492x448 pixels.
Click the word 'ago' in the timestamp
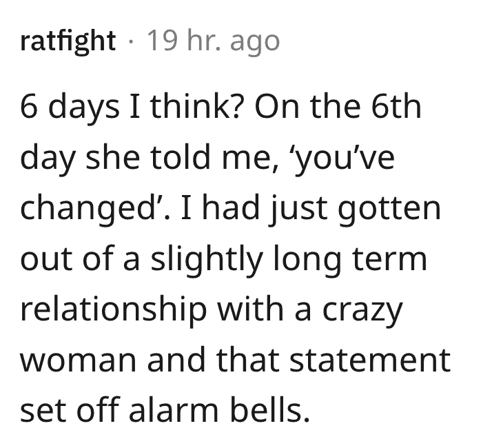[x=255, y=45]
